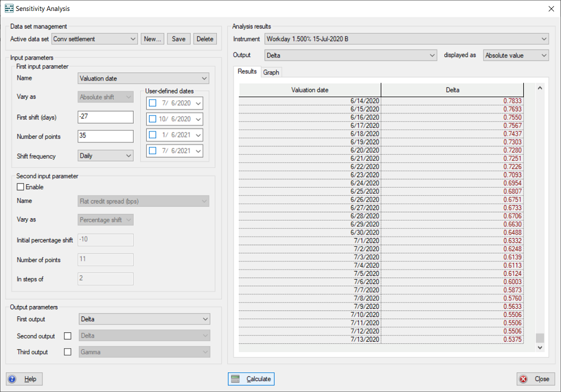Viewport: 561px width, 392px height.
Task: Select the delta value 0.7226
Action: [452, 167]
